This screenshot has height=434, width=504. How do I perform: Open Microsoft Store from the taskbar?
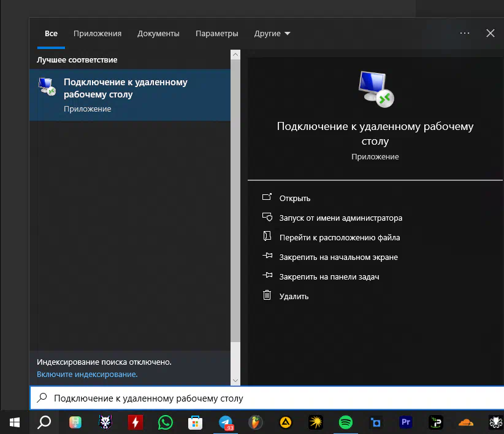(x=196, y=422)
